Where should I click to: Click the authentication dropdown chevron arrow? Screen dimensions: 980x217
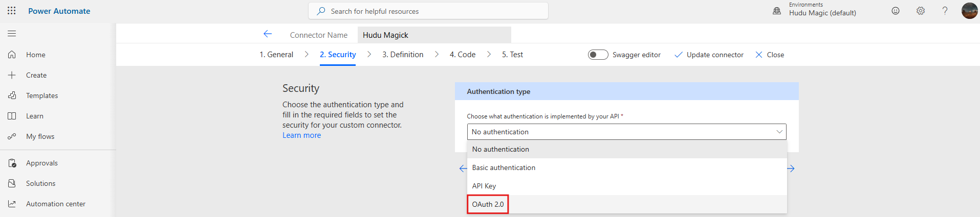coord(779,132)
